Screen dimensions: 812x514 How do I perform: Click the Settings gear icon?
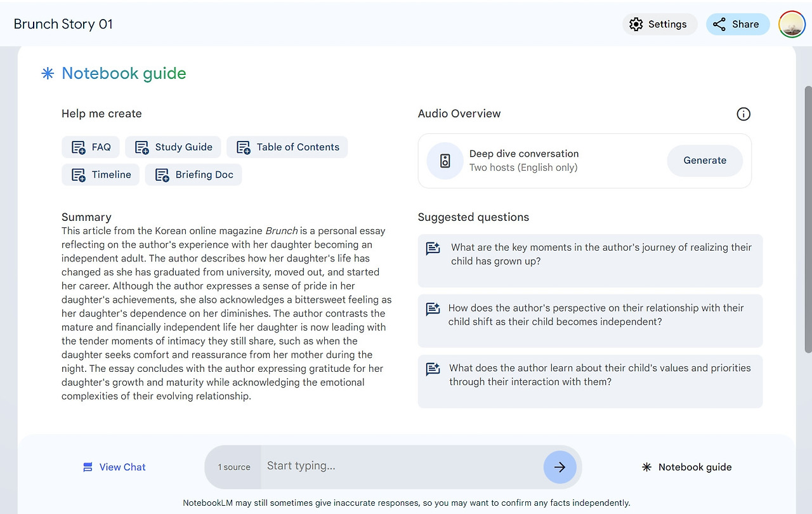pos(636,24)
